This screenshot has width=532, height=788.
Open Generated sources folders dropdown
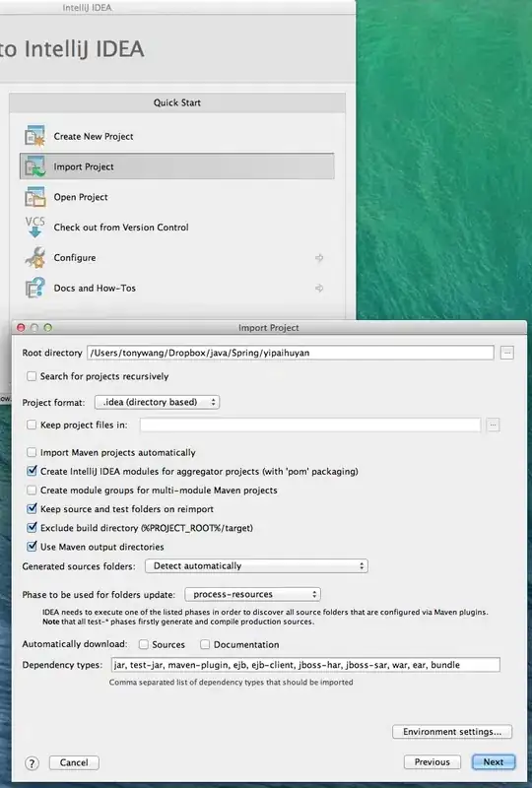tap(256, 565)
